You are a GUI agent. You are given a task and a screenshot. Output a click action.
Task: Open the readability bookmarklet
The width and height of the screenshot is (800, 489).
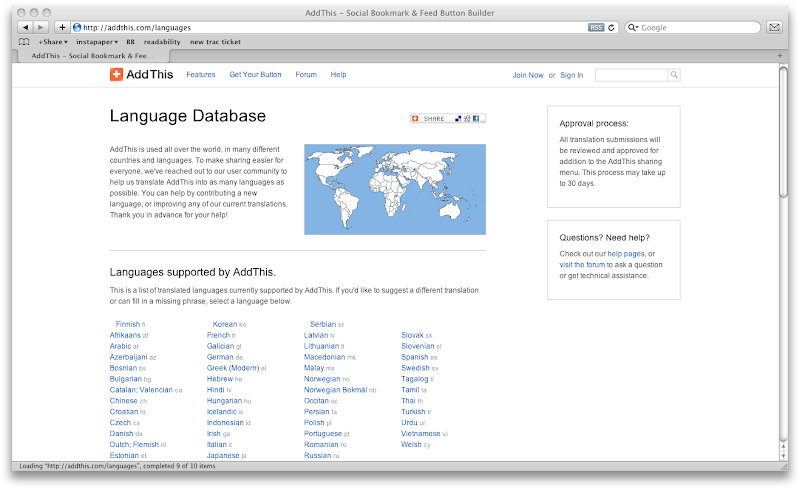point(162,42)
